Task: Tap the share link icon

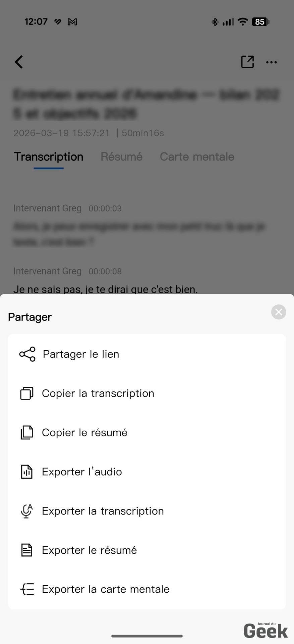Action: (27, 354)
